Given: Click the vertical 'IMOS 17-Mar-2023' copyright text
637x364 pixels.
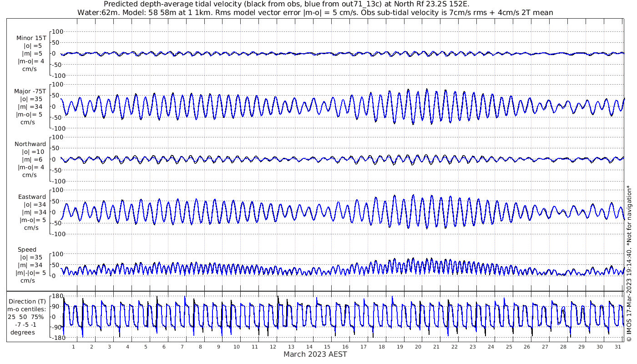Looking at the screenshot, I should coord(629,263).
